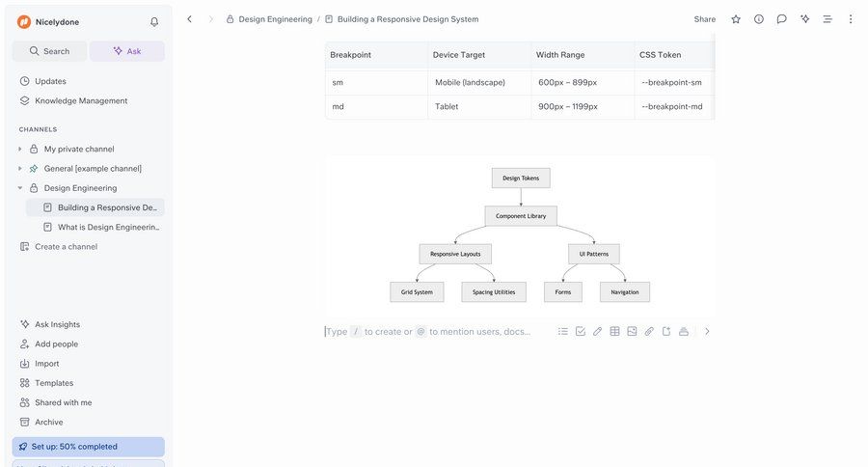Open the comments speech bubble
This screenshot has width=868, height=467.
781,19
